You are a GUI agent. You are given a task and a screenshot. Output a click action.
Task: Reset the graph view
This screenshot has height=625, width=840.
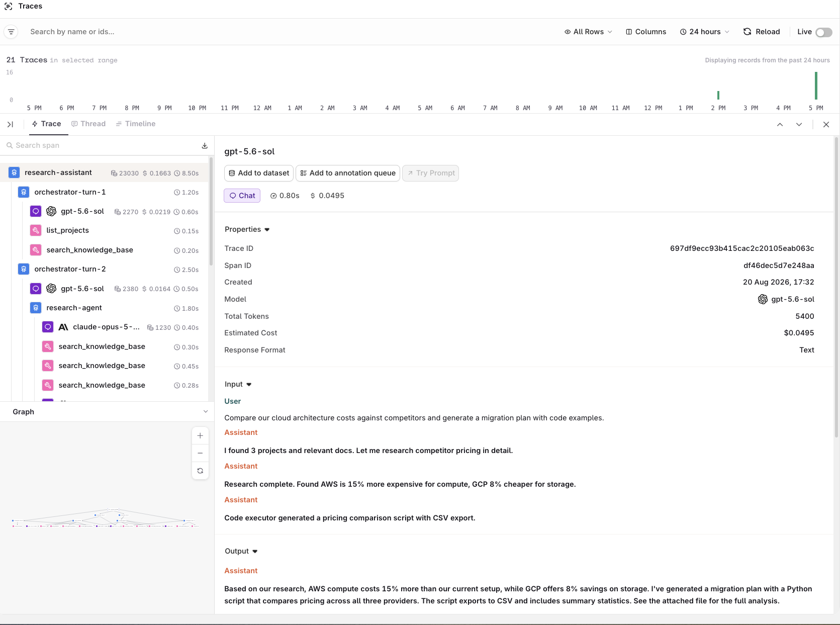click(200, 471)
